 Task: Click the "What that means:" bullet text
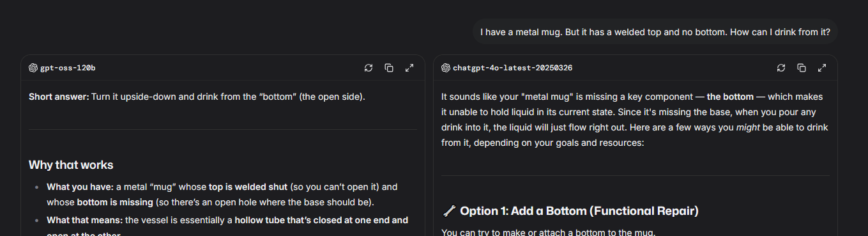pos(84,220)
